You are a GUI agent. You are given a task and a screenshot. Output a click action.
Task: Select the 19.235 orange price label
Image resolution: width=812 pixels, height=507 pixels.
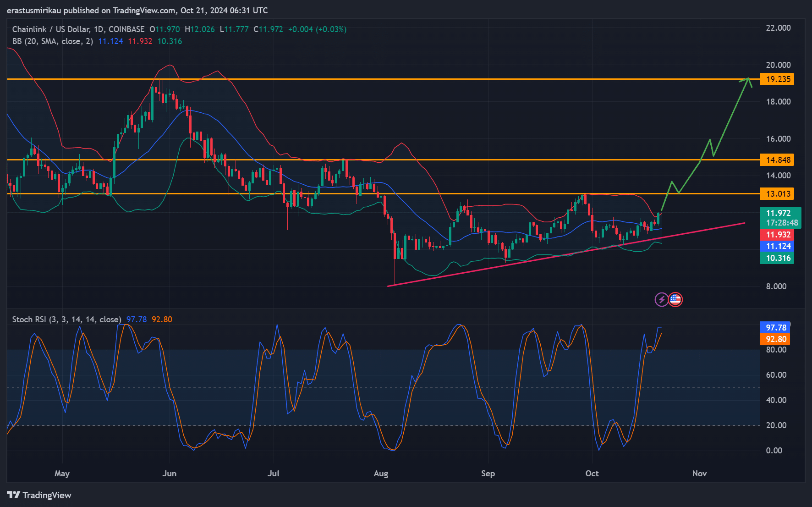point(777,79)
